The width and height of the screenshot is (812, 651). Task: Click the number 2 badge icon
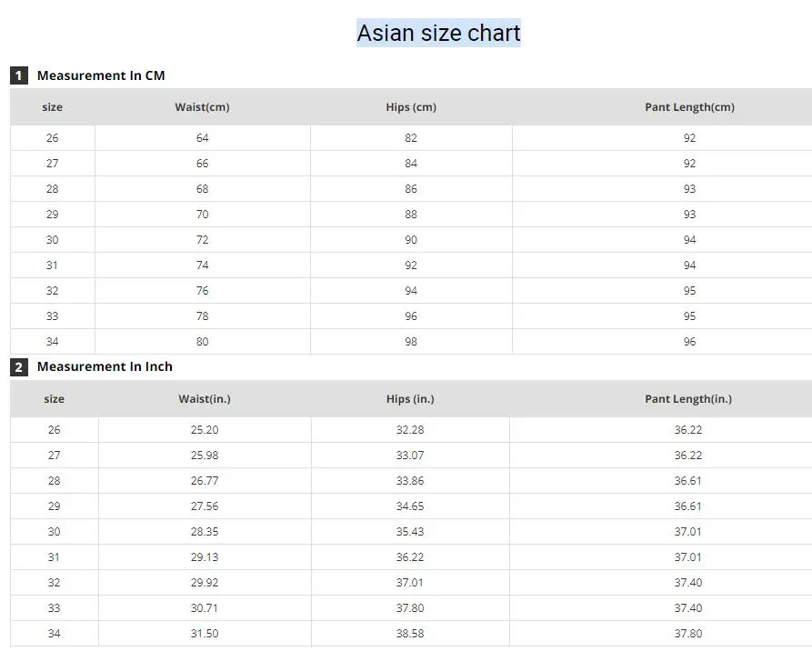pos(19,367)
